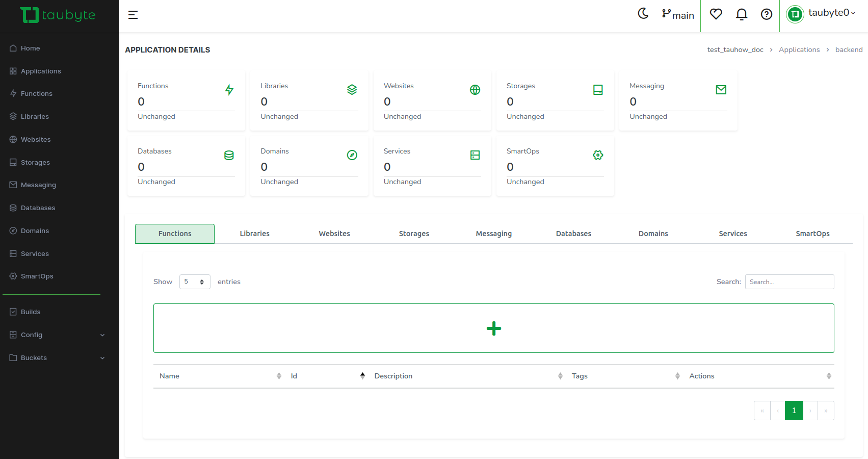Switch to the Databases tab
This screenshot has height=459, width=868.
[x=573, y=234]
